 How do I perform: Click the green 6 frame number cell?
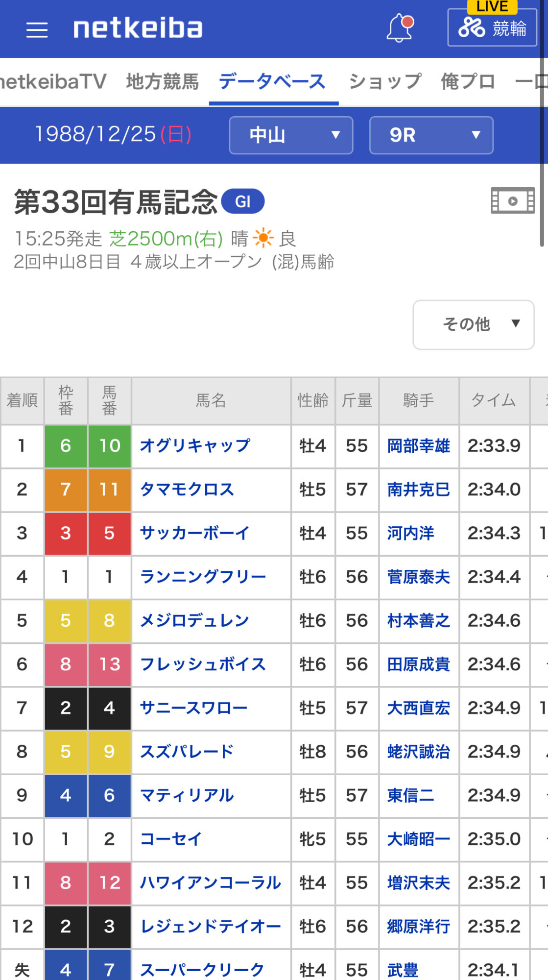point(66,446)
